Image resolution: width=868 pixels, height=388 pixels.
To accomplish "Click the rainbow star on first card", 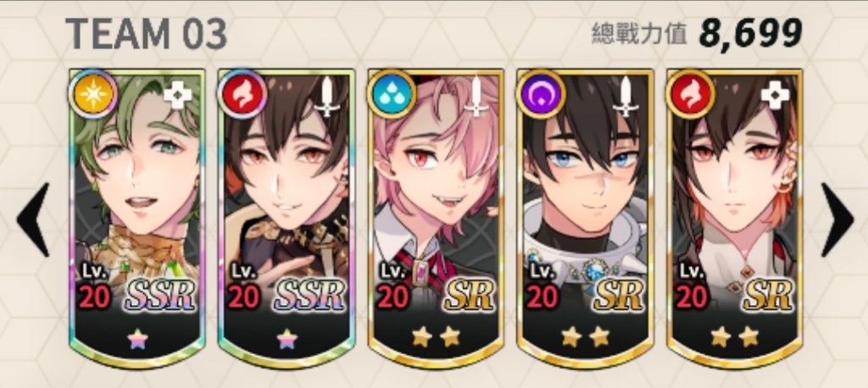I will pyautogui.click(x=137, y=339).
